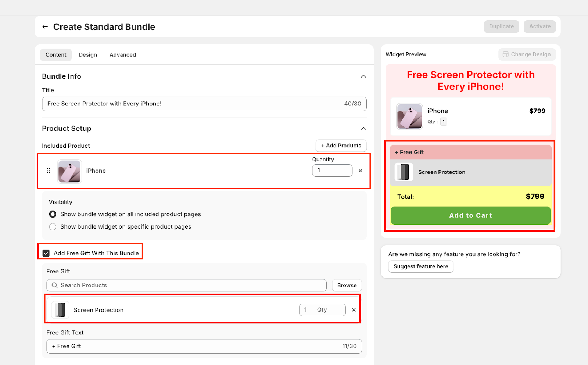Click the Add Products button

click(x=341, y=146)
